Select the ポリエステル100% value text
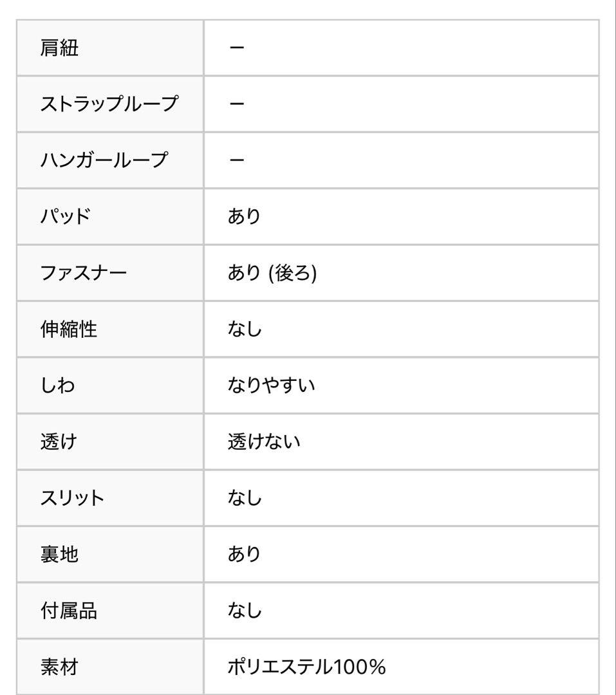 click(306, 667)
